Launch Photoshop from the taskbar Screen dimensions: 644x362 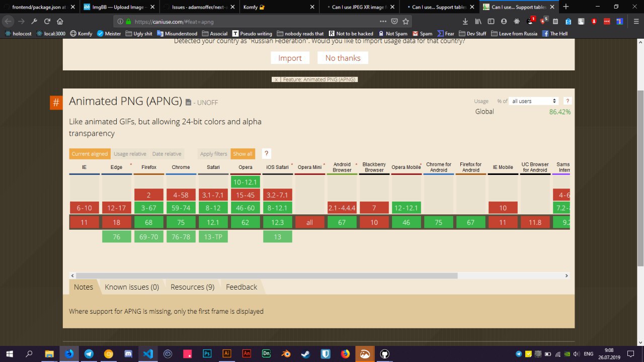point(207,354)
